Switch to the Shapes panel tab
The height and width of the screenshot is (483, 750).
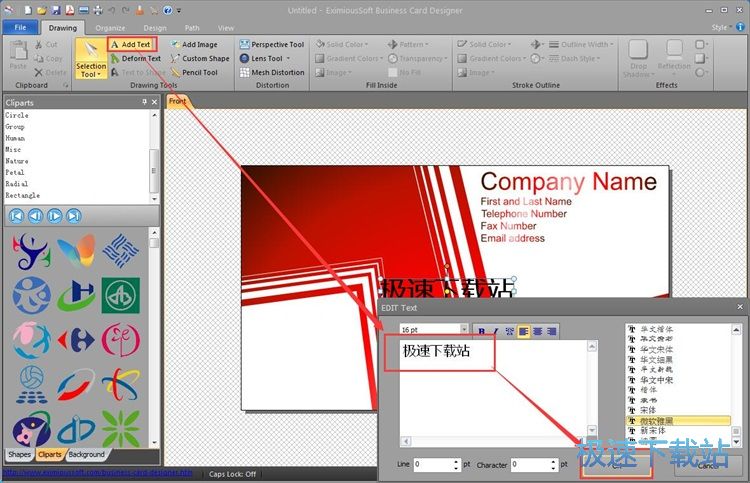19,454
